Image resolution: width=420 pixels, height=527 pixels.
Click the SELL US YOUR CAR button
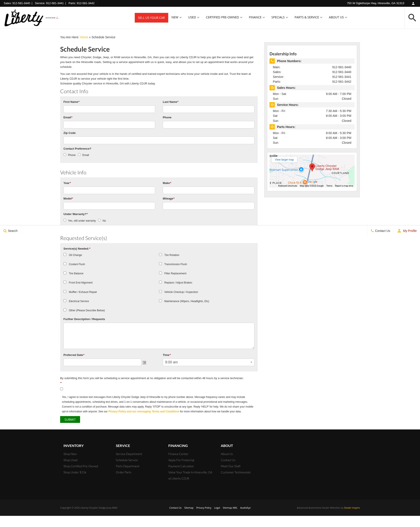[x=151, y=18]
